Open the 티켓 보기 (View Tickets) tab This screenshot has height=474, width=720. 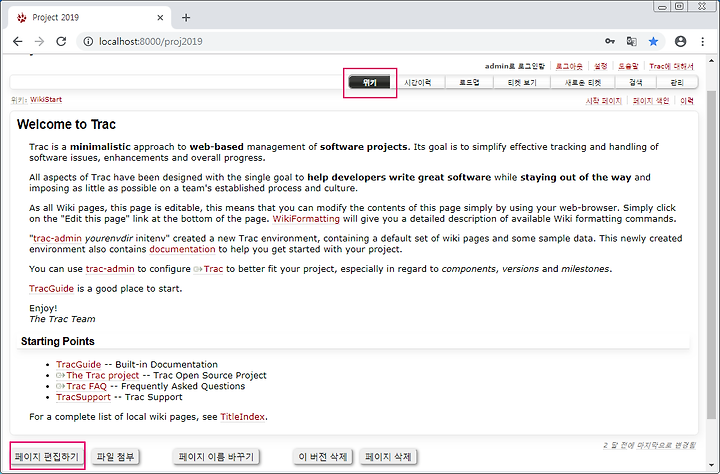522,82
